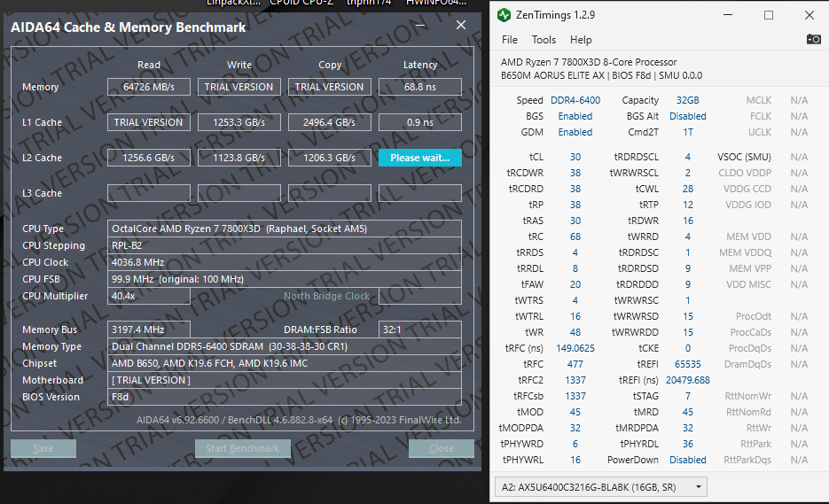The width and height of the screenshot is (829, 504).
Task: Click the PowerDown Disabled value
Action: (x=688, y=460)
